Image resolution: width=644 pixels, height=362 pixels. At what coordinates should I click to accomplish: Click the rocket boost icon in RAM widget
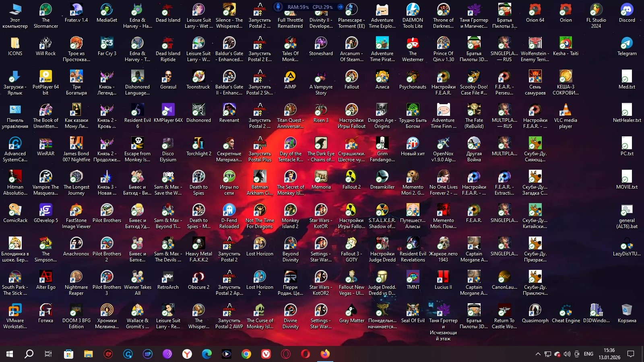(278, 7)
